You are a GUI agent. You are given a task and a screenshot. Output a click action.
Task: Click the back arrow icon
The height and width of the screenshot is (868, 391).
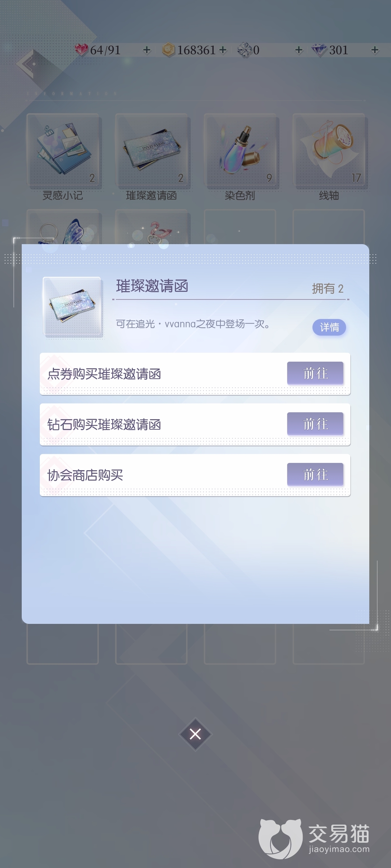coord(28,64)
